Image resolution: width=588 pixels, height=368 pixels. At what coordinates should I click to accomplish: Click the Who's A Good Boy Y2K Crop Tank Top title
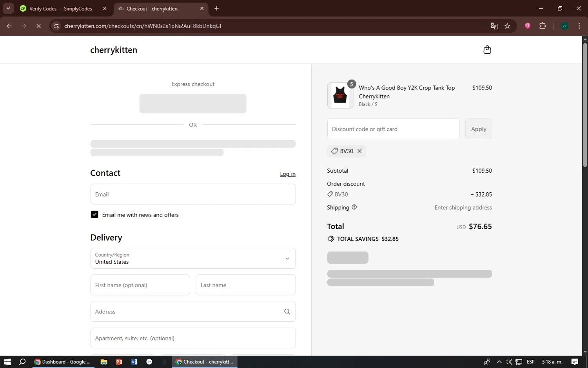click(x=407, y=92)
